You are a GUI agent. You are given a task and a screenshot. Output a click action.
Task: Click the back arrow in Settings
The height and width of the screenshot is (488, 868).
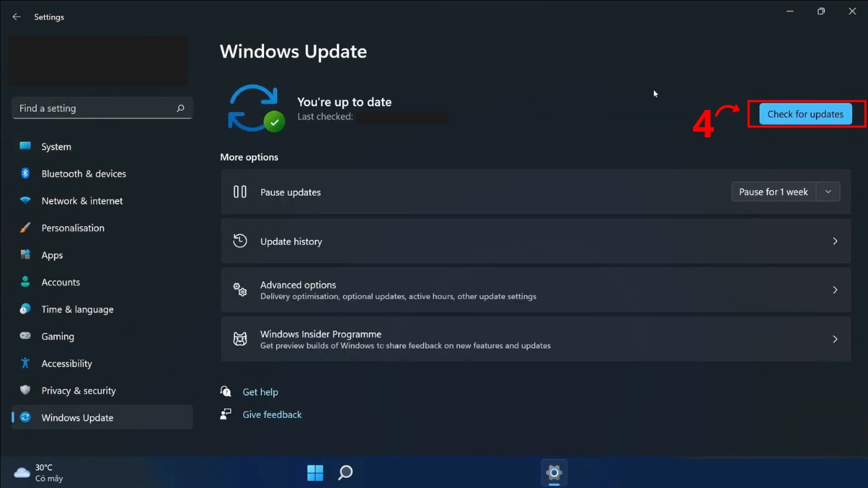(16, 16)
